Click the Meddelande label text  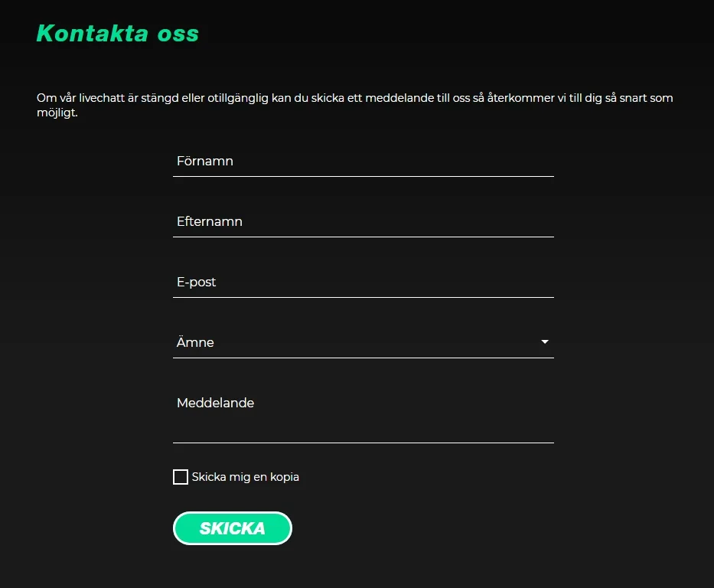[215, 403]
